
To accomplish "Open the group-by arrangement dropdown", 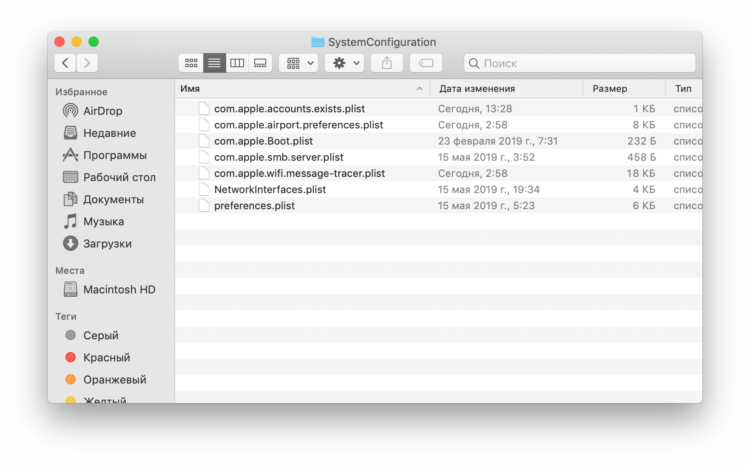I will 299,63.
